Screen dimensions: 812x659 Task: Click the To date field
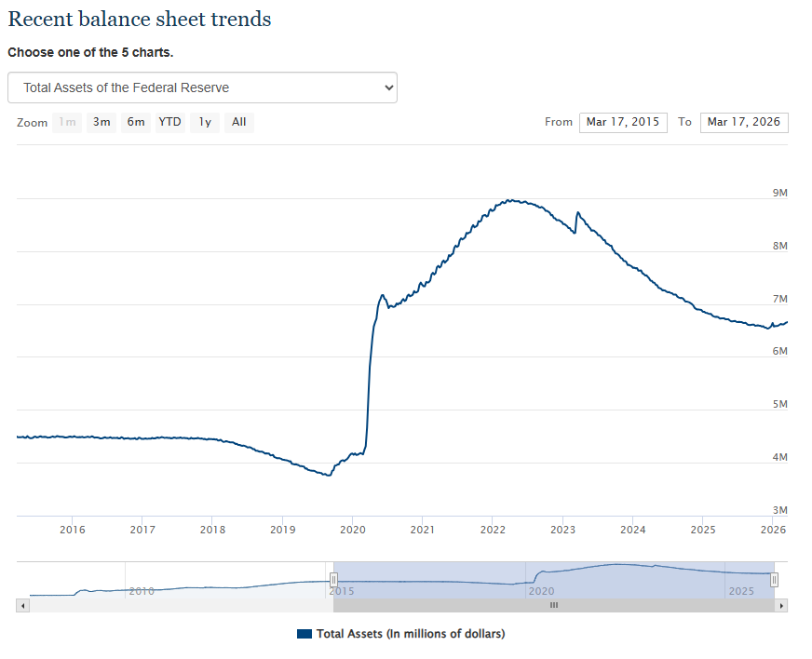(x=743, y=122)
